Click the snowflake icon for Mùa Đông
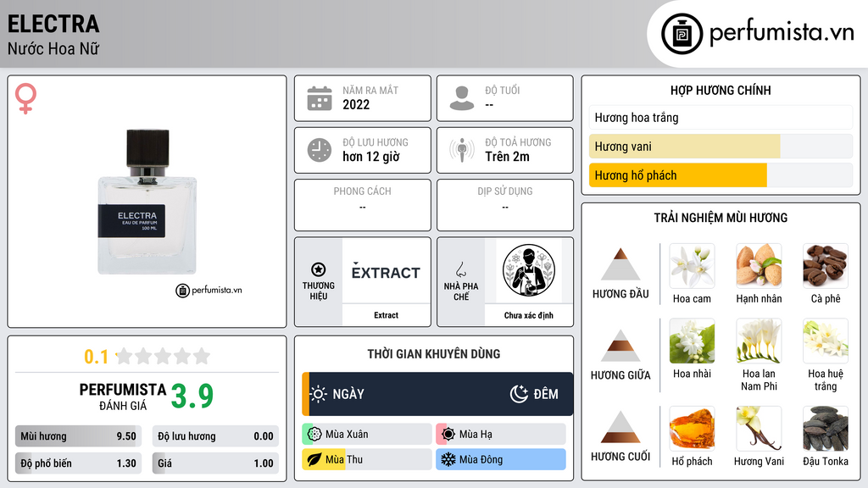 coord(448,459)
